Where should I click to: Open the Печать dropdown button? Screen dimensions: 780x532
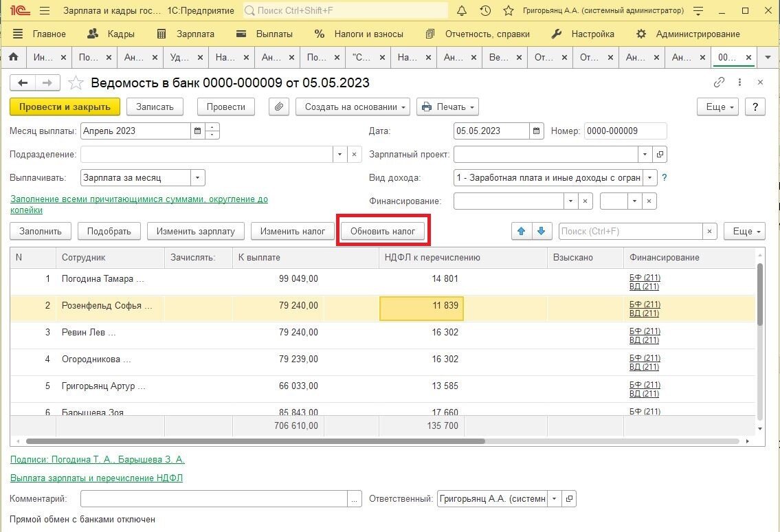pyautogui.click(x=447, y=107)
